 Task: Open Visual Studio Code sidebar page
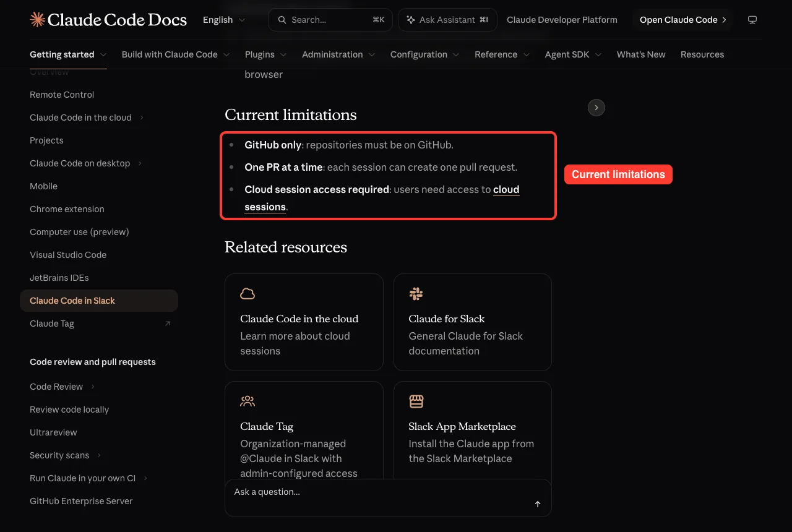coord(68,255)
